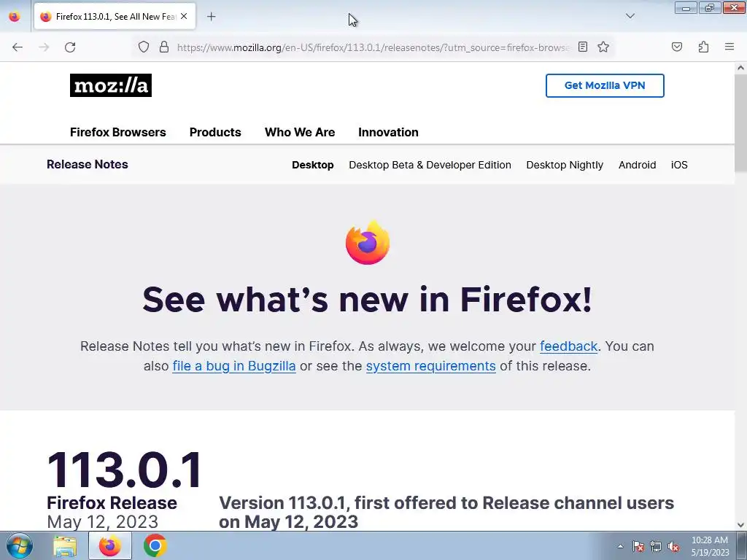Toggle reader view icon in address bar

(x=583, y=47)
